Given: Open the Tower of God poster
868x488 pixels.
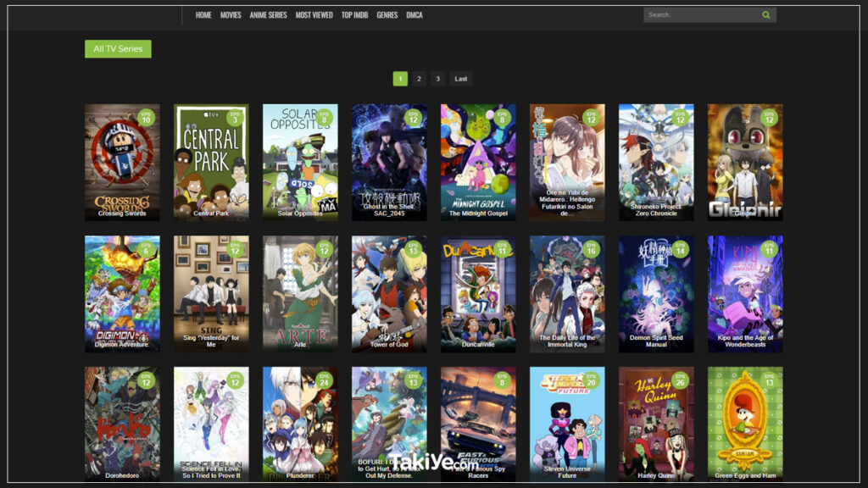Looking at the screenshot, I should pyautogui.click(x=389, y=294).
